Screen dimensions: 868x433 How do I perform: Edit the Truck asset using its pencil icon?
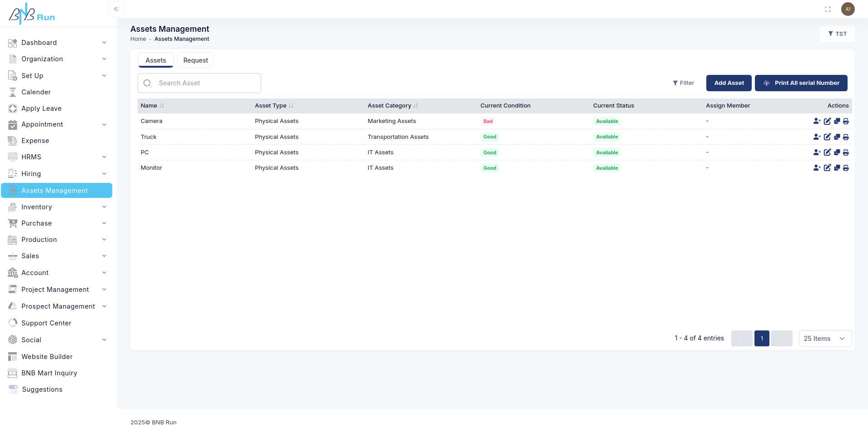[827, 137]
